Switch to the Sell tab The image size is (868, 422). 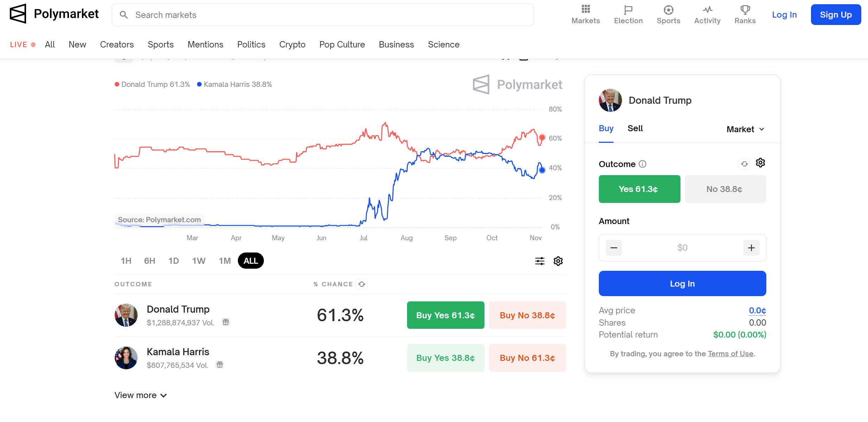click(635, 129)
